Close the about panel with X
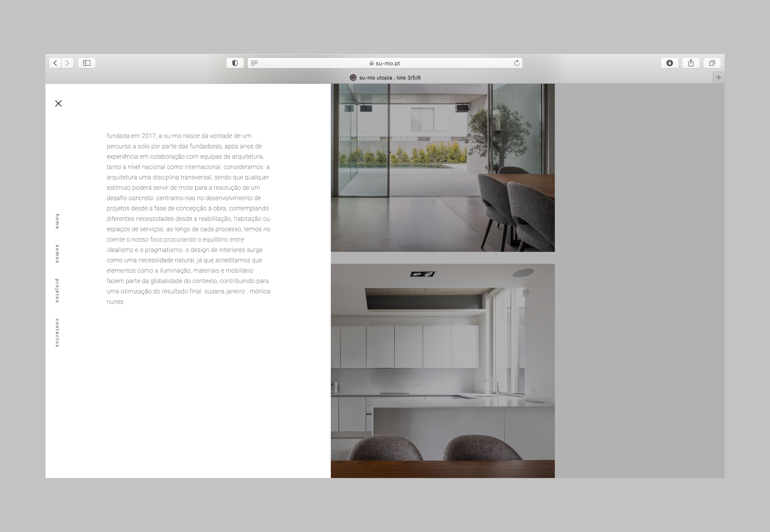The height and width of the screenshot is (532, 770). [58, 104]
